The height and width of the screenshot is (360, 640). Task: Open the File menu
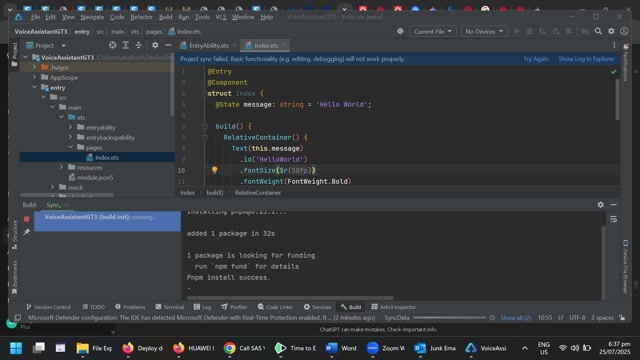(36, 17)
